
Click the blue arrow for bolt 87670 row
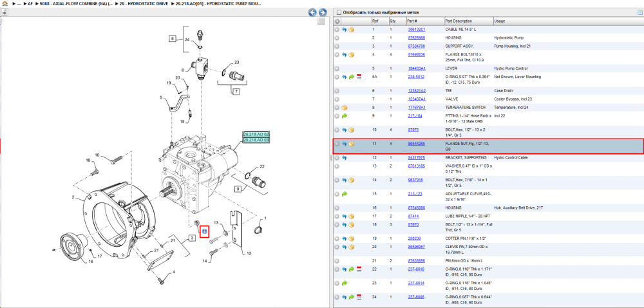[x=344, y=225]
